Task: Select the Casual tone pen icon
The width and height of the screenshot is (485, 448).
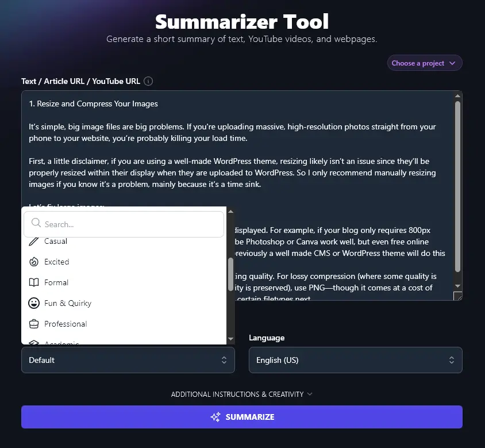Action: pos(35,241)
